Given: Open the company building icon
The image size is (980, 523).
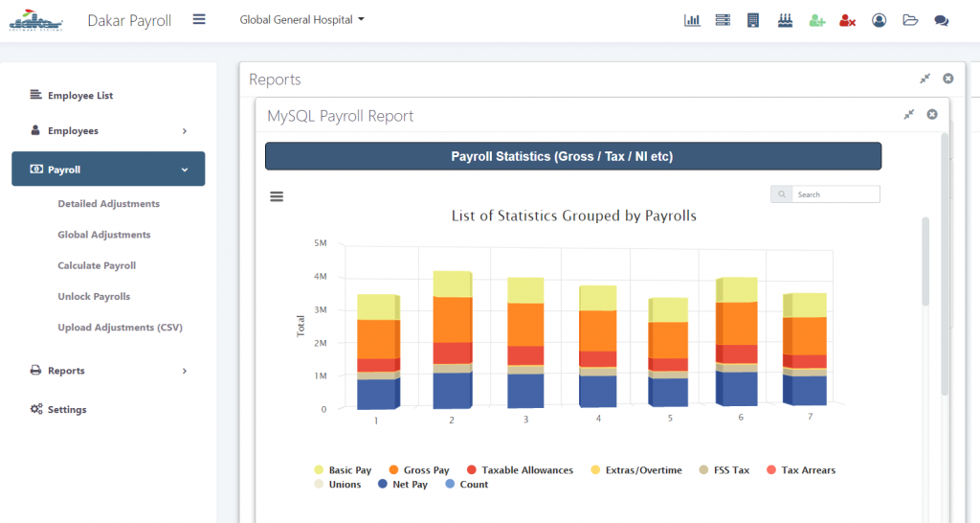Looking at the screenshot, I should (x=753, y=20).
